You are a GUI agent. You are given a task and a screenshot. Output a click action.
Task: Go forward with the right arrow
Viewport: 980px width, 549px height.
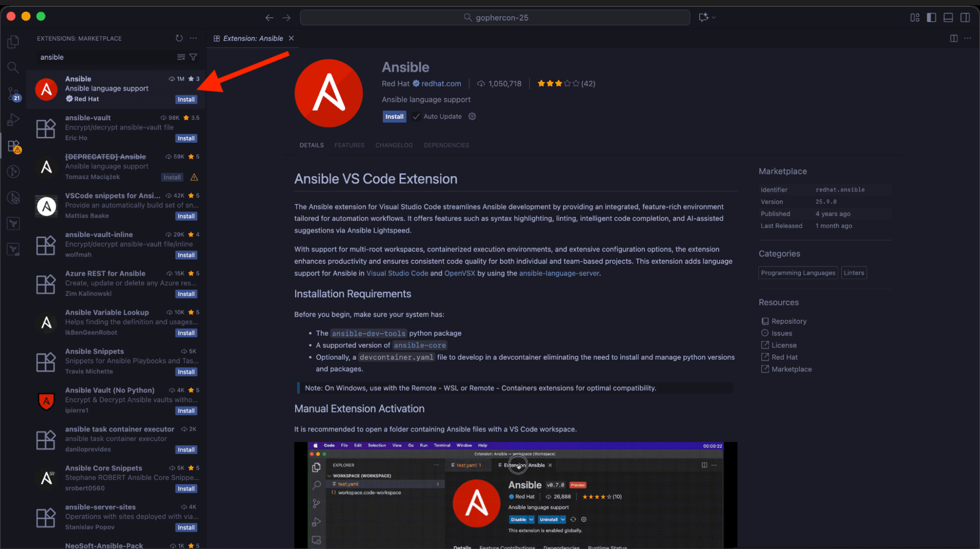tap(287, 18)
